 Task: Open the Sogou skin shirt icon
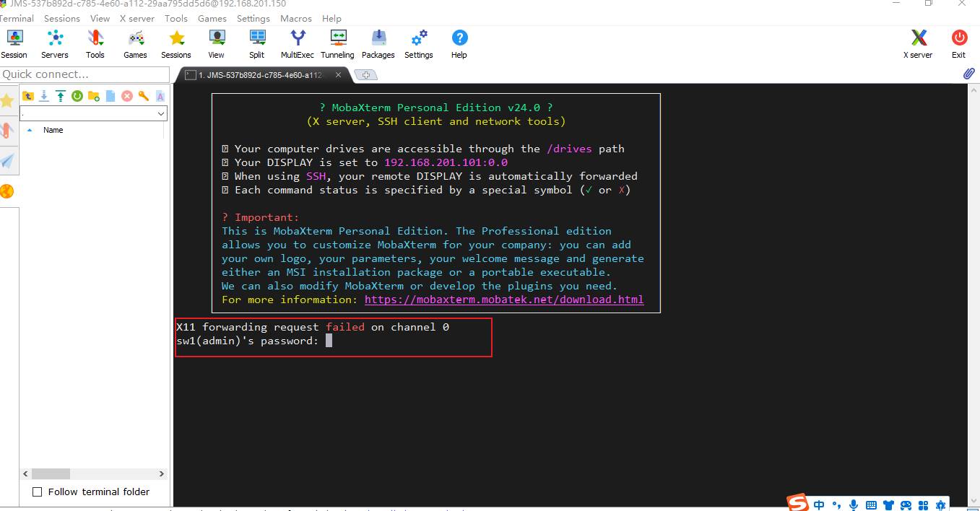[888, 505]
